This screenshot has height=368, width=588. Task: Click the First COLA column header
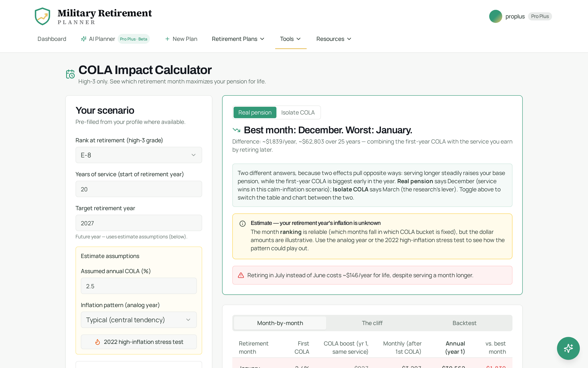(x=302, y=348)
